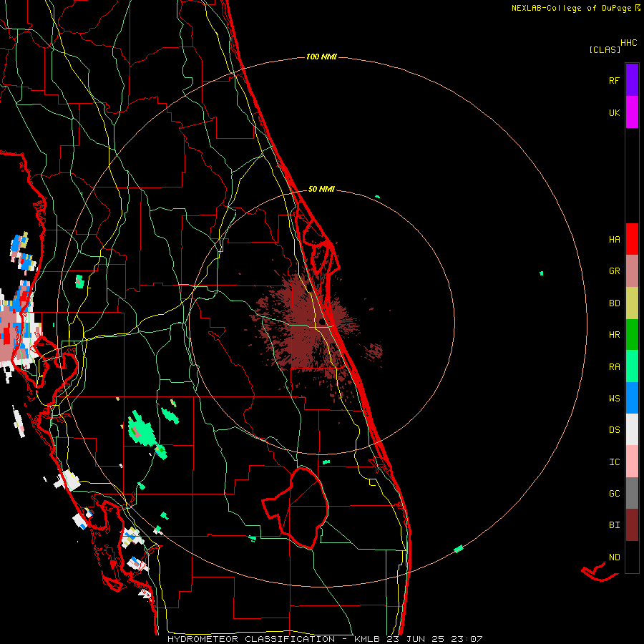Click the "GR" legend label
Screen dimensions: 644x644
click(x=614, y=271)
